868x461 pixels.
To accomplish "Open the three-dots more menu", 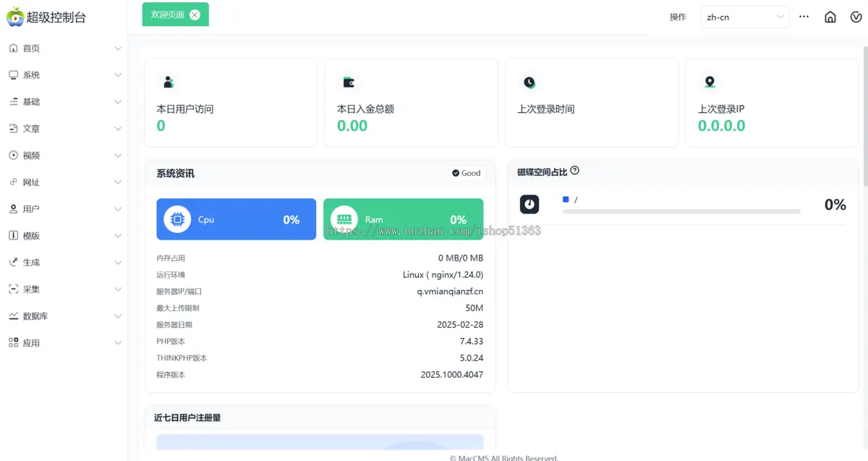I will click(804, 16).
